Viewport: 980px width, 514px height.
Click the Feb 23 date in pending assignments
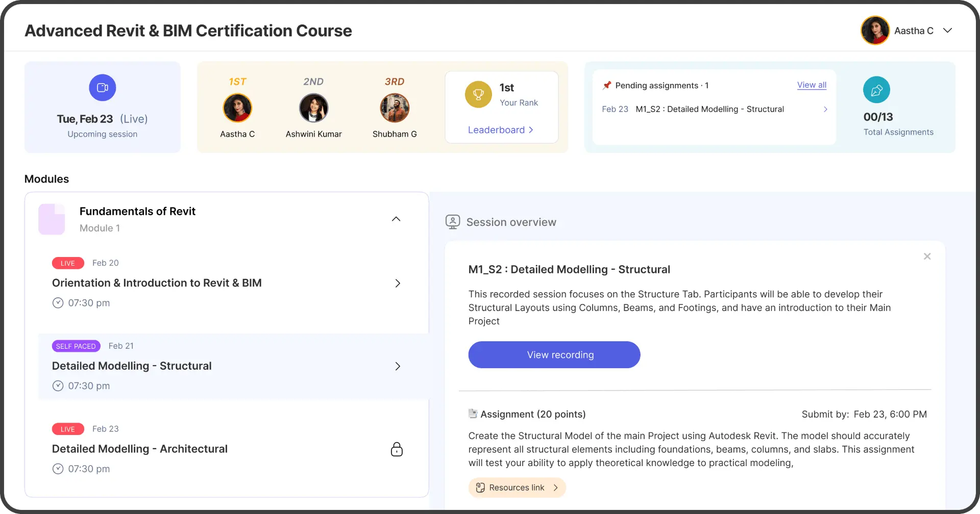(615, 109)
